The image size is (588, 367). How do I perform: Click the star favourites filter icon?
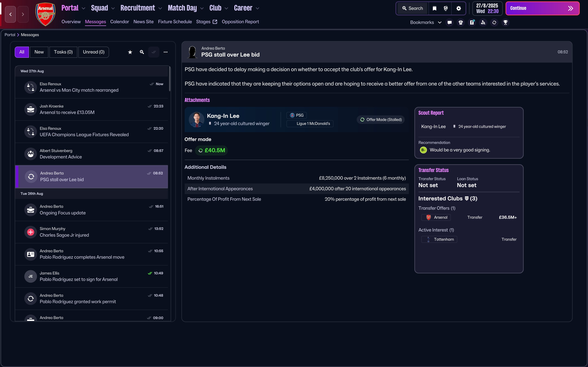click(x=130, y=52)
